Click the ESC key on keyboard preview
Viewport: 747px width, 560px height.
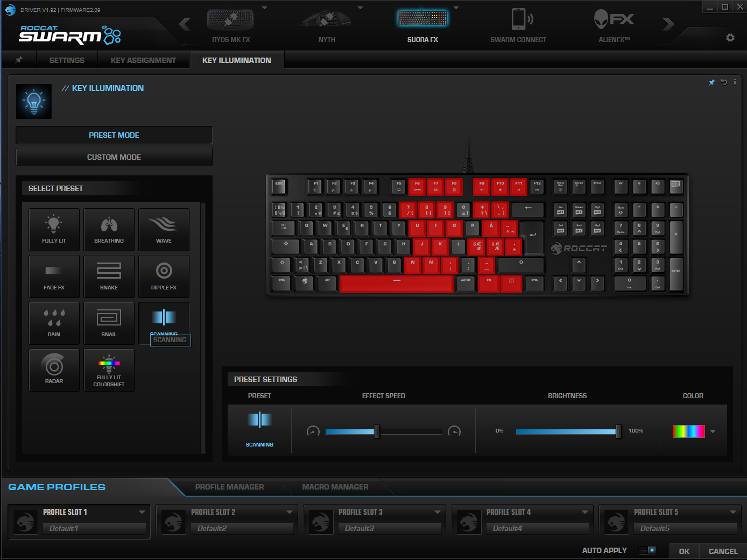pyautogui.click(x=279, y=186)
